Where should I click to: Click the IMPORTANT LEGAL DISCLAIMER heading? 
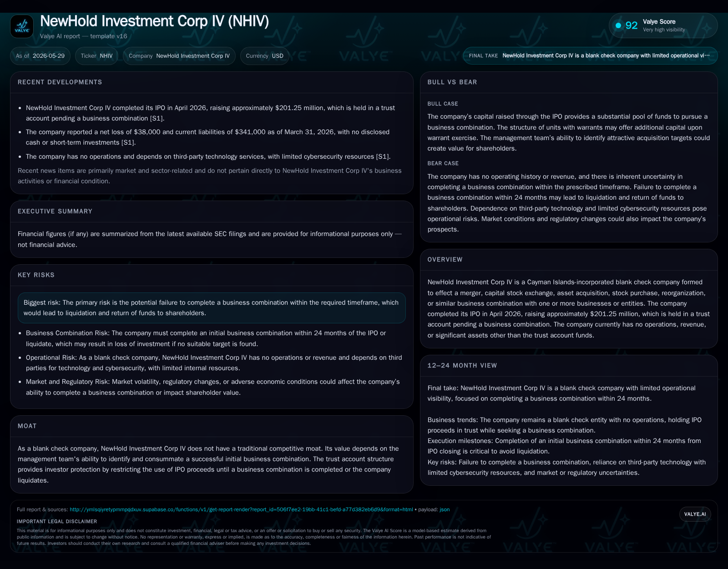(x=57, y=522)
